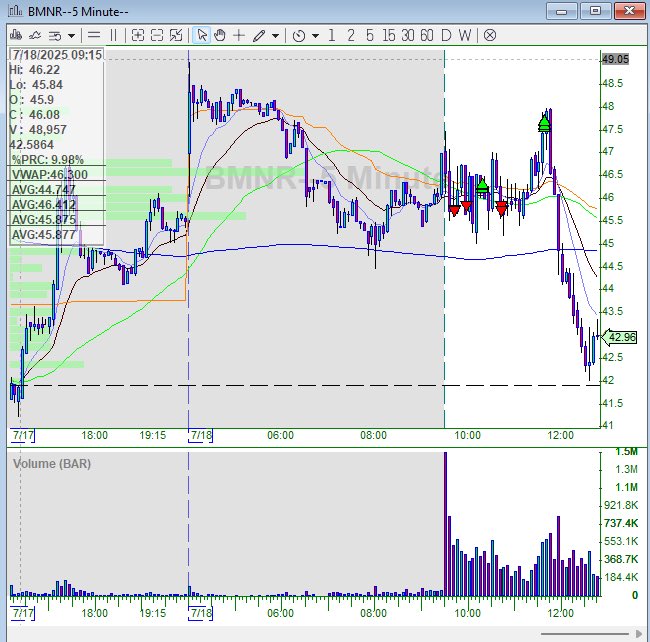Click the green buy arrow near 10:15
This screenshot has height=642, width=650.
(482, 186)
